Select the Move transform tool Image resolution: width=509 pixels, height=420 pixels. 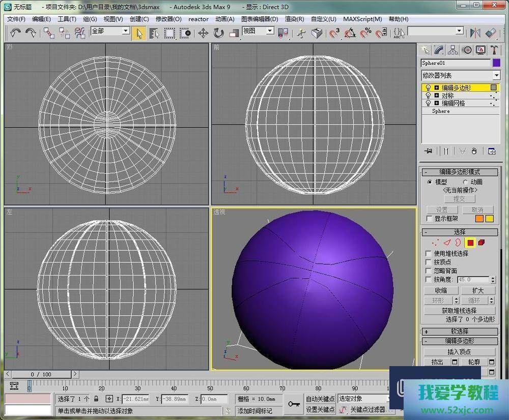click(x=203, y=33)
